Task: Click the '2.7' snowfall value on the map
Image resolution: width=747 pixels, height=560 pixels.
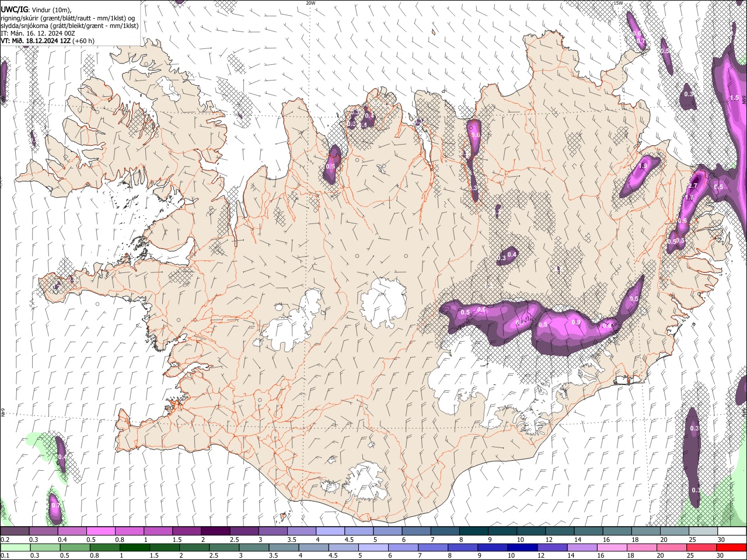Action: [693, 186]
